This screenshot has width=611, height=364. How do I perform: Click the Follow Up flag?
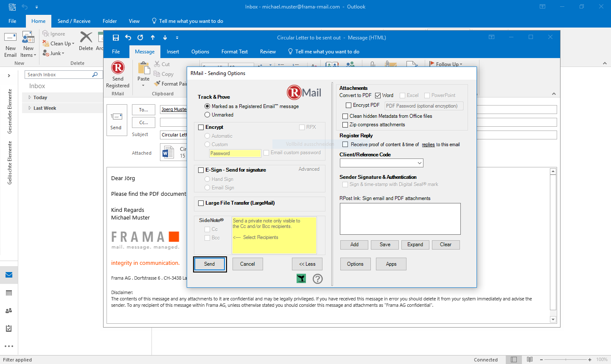tap(446, 64)
